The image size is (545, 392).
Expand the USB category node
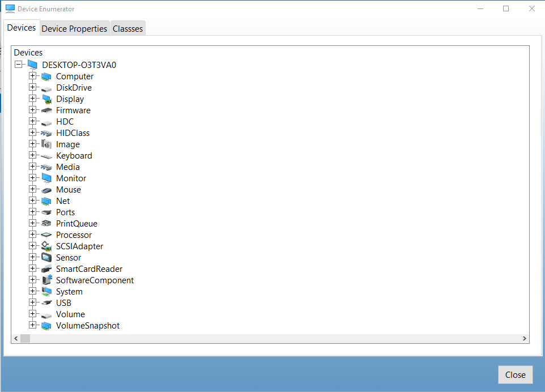(x=33, y=302)
